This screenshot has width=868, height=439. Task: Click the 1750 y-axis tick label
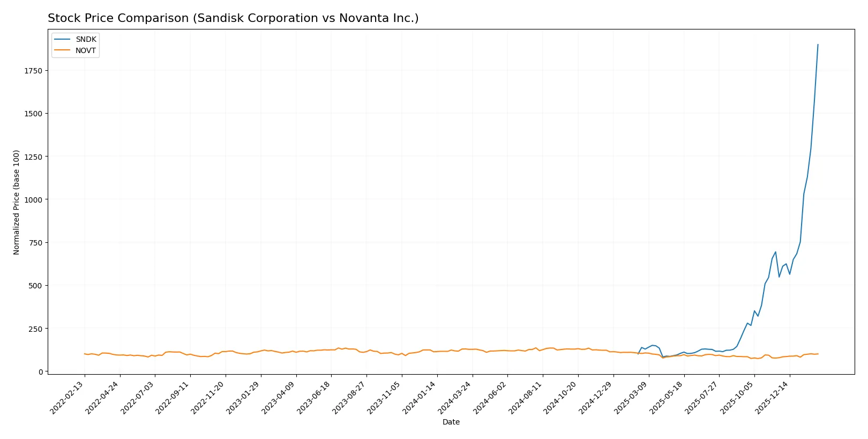[x=33, y=71]
